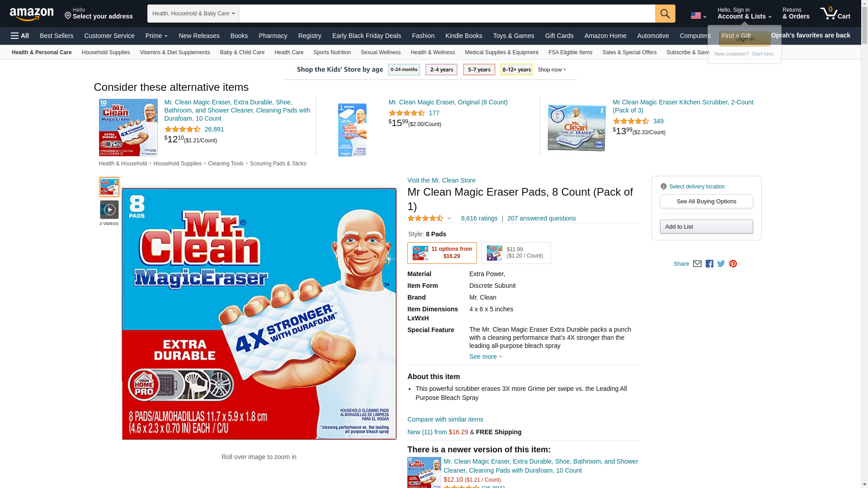Click the Amazon logo
Screen dimensions: 868x488
coord(32,14)
